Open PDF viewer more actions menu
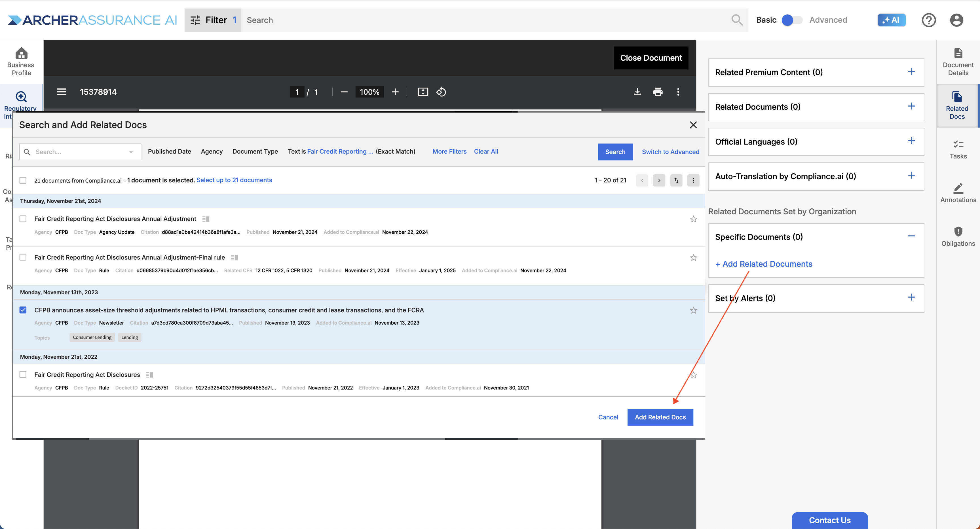The image size is (980, 529). pyautogui.click(x=678, y=92)
